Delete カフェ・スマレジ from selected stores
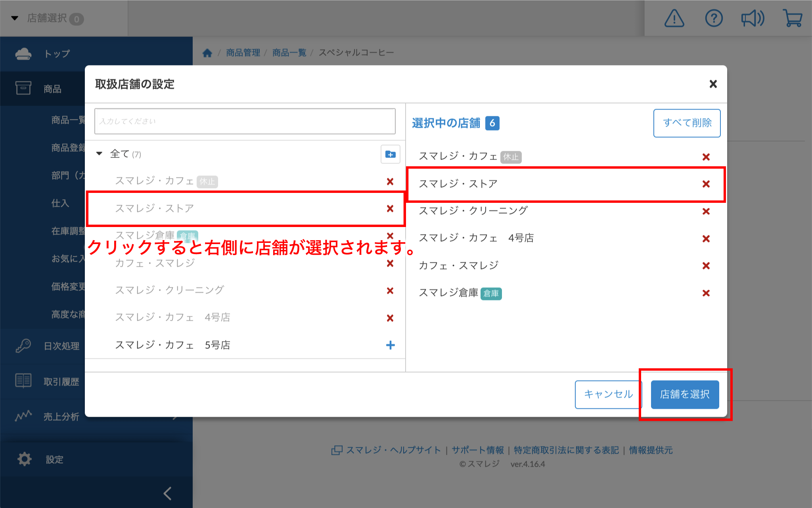Viewport: 812px width, 508px height. 706,266
